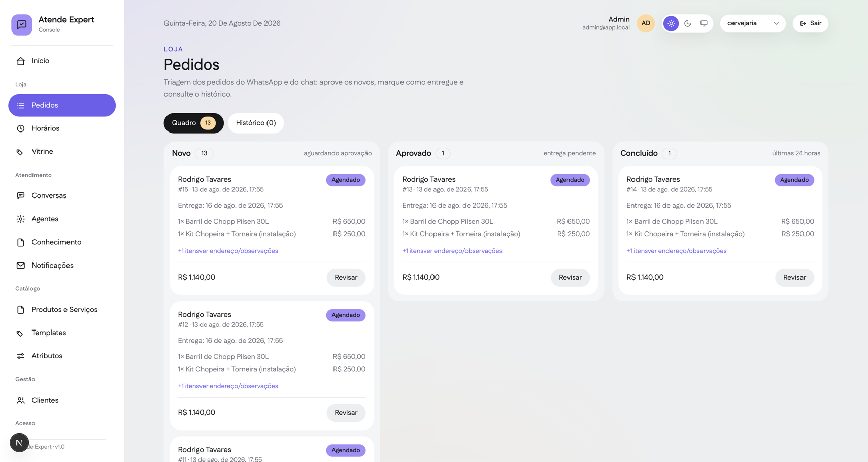Click the chat bubble icon beside Conversas

[x=21, y=196]
